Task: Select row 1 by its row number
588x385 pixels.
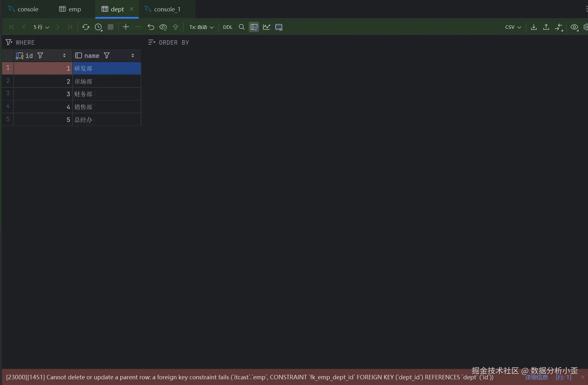Action: pyautogui.click(x=8, y=68)
